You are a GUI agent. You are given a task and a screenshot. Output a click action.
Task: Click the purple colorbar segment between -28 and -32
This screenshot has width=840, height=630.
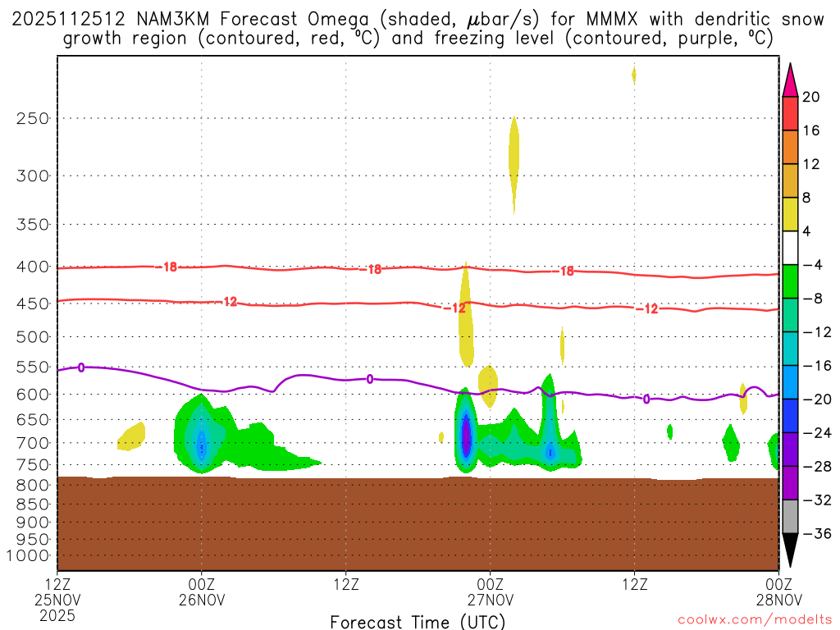[790, 482]
